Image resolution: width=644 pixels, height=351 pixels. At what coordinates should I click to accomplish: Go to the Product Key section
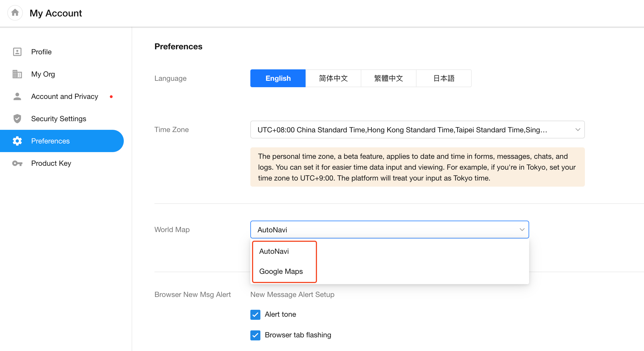(51, 163)
